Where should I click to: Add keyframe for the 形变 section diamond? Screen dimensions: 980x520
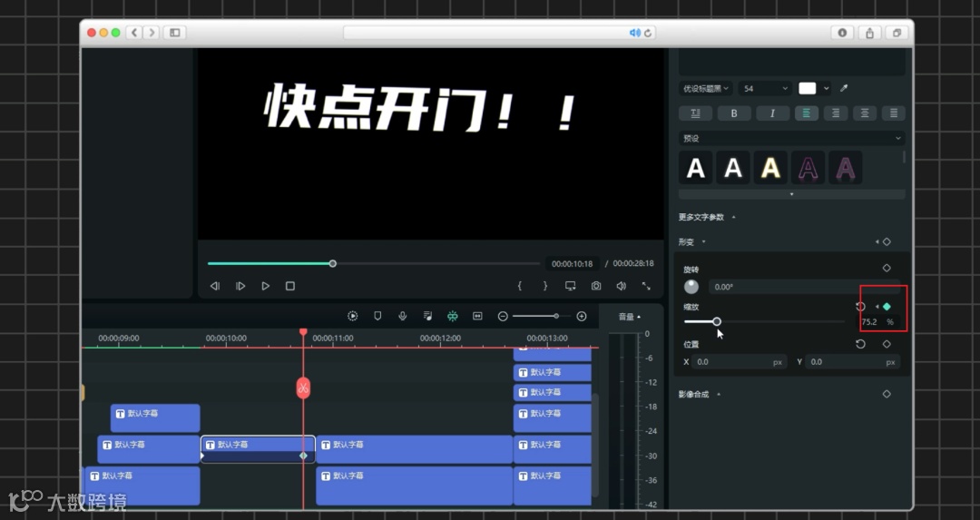pos(887,242)
